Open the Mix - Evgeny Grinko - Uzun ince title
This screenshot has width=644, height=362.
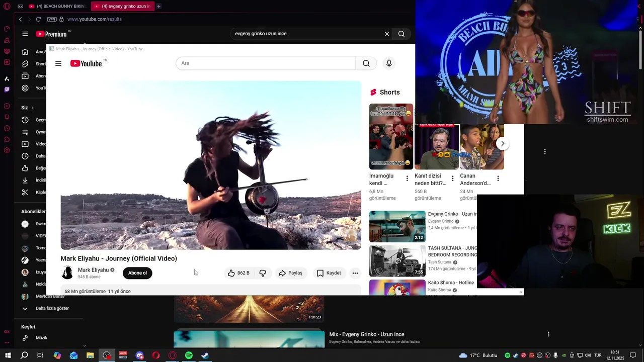click(x=367, y=334)
